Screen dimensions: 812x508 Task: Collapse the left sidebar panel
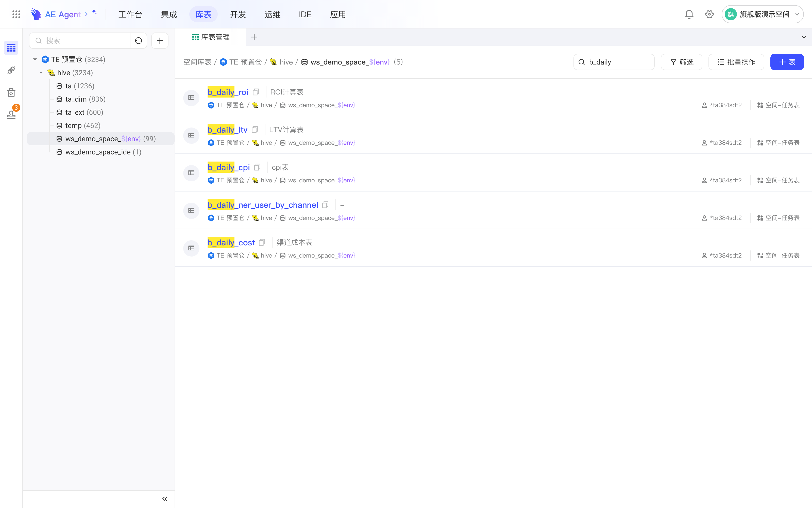[x=165, y=499]
